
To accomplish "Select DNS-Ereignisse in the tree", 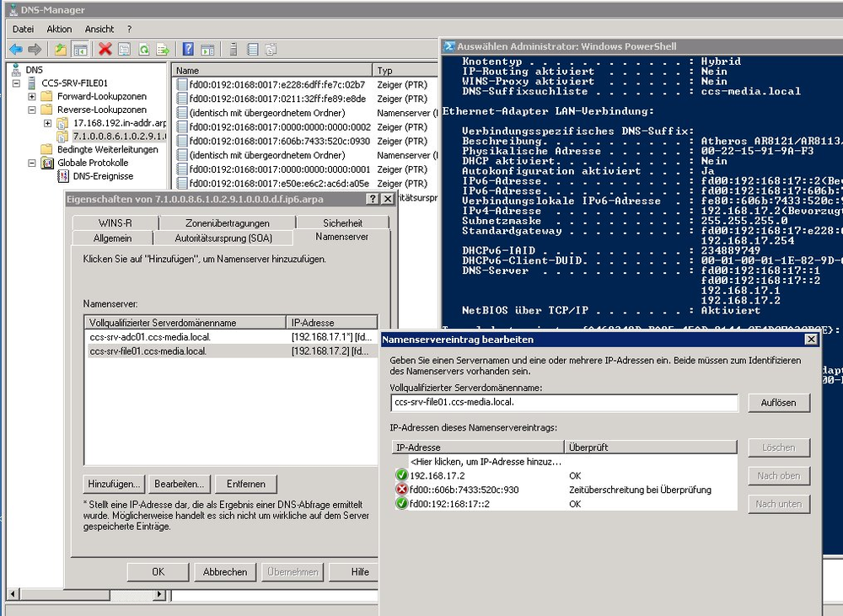I will [x=102, y=176].
